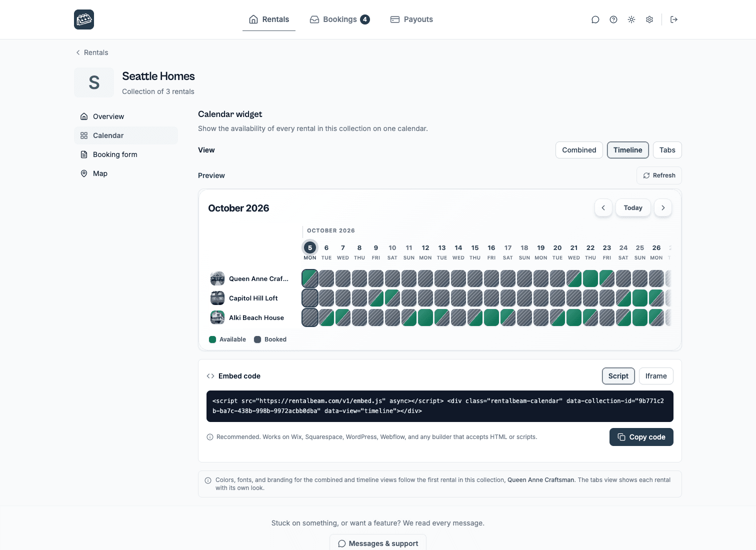Click the Queen Anne Craf... rental name

[x=258, y=279]
